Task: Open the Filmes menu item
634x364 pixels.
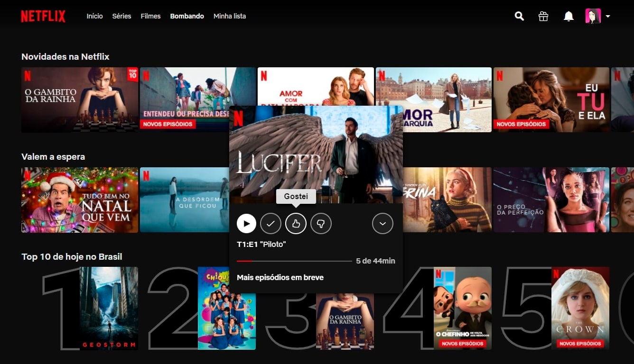Action: [x=150, y=16]
